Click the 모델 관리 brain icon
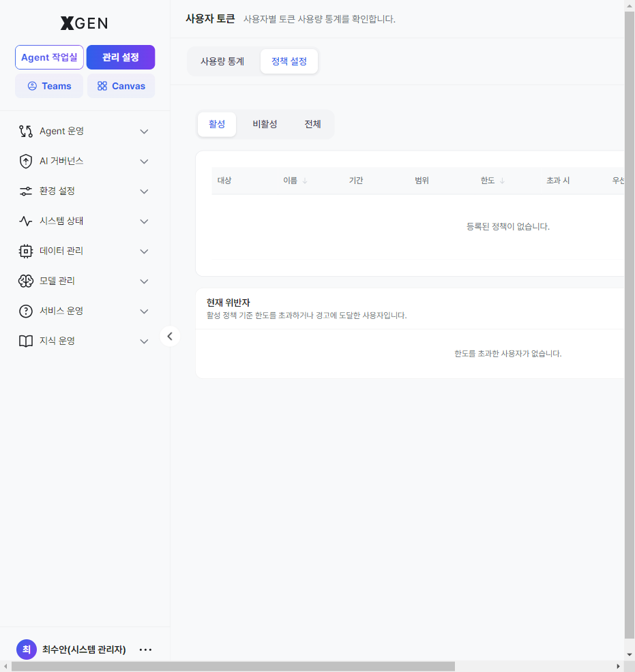Screen dimensions: 635x672 coord(26,281)
